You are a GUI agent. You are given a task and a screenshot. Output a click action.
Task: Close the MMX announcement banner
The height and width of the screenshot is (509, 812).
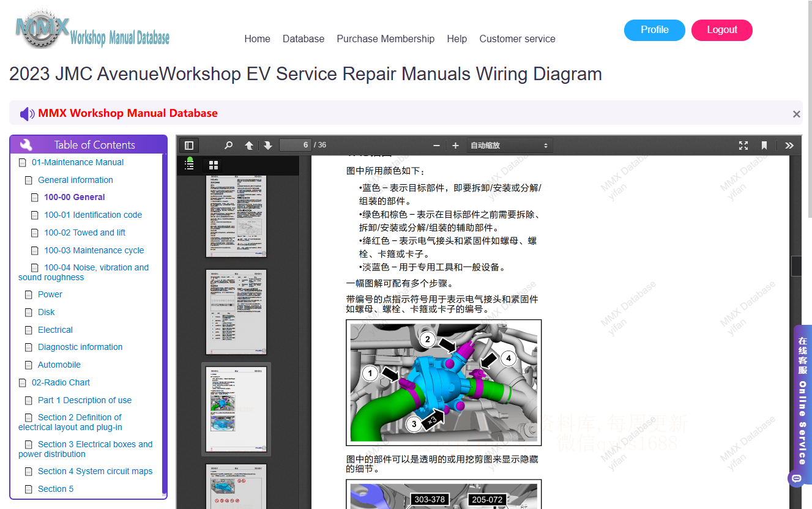[x=796, y=114]
